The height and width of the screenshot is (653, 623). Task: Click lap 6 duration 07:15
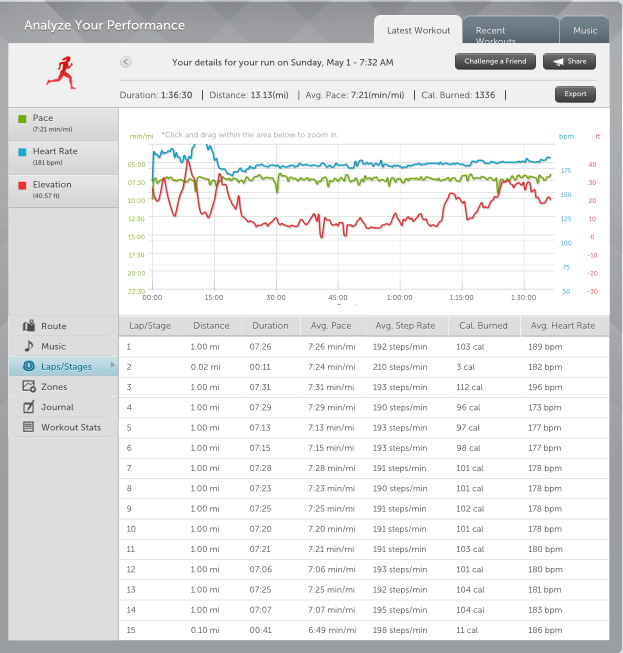click(260, 448)
